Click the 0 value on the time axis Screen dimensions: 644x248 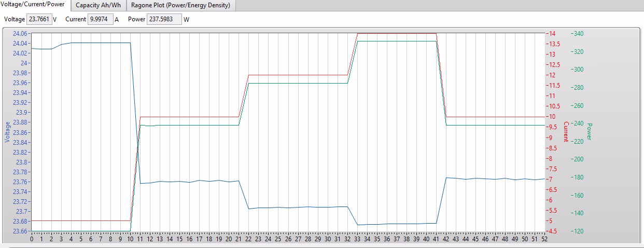click(32, 239)
